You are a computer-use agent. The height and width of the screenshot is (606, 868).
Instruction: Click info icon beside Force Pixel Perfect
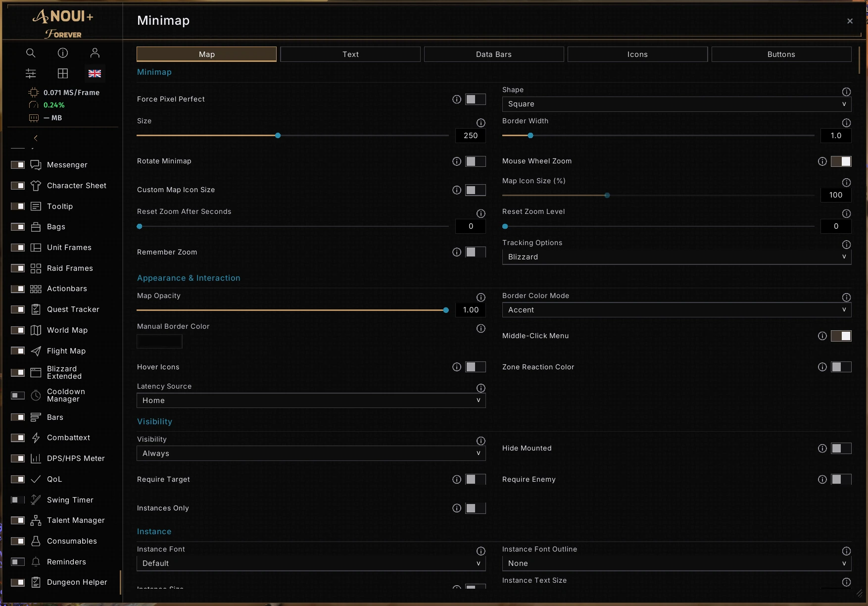(457, 100)
